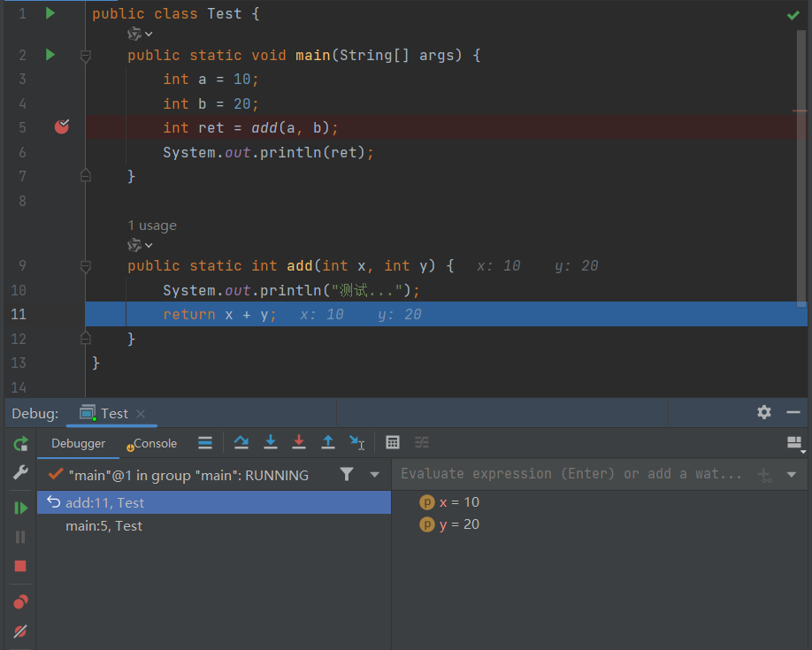The image size is (812, 650).
Task: Click Step Into button
Action: (x=271, y=442)
